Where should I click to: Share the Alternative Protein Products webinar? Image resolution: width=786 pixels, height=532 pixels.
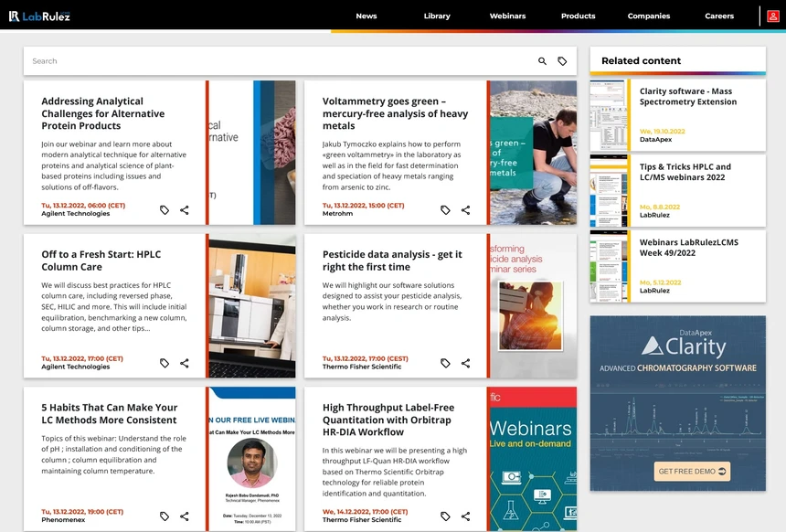185,210
